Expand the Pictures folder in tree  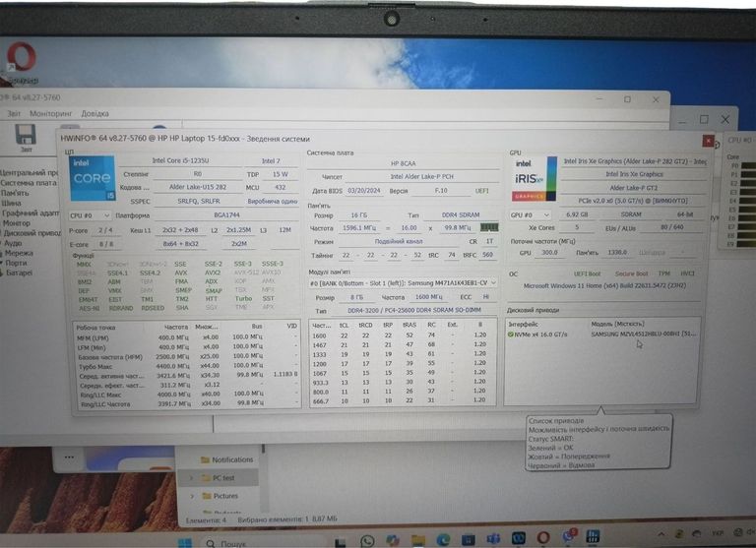point(192,496)
